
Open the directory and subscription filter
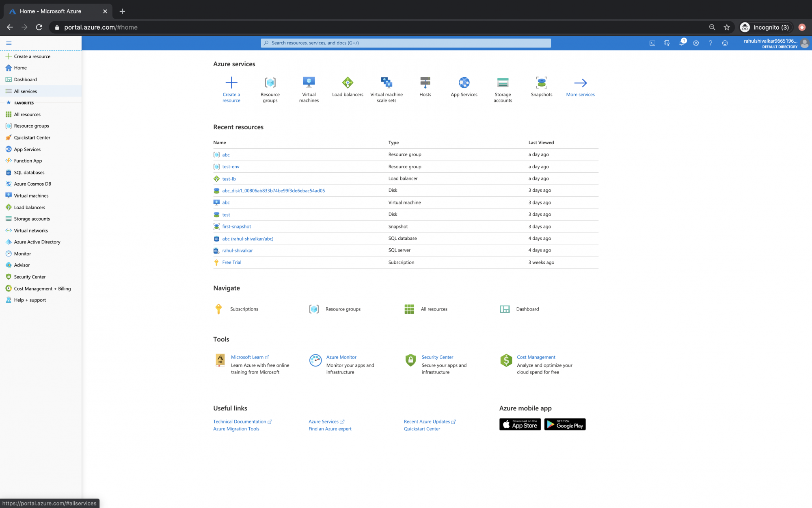(x=667, y=43)
